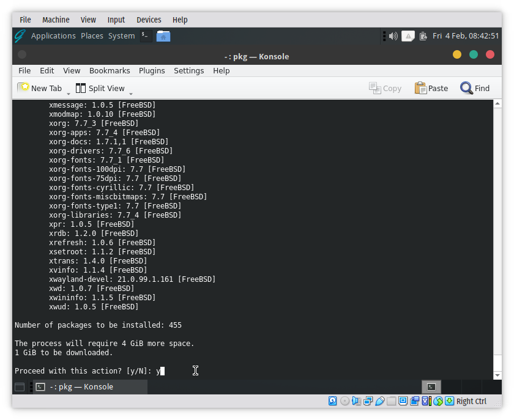Click the Find magnifier icon in toolbar

467,88
